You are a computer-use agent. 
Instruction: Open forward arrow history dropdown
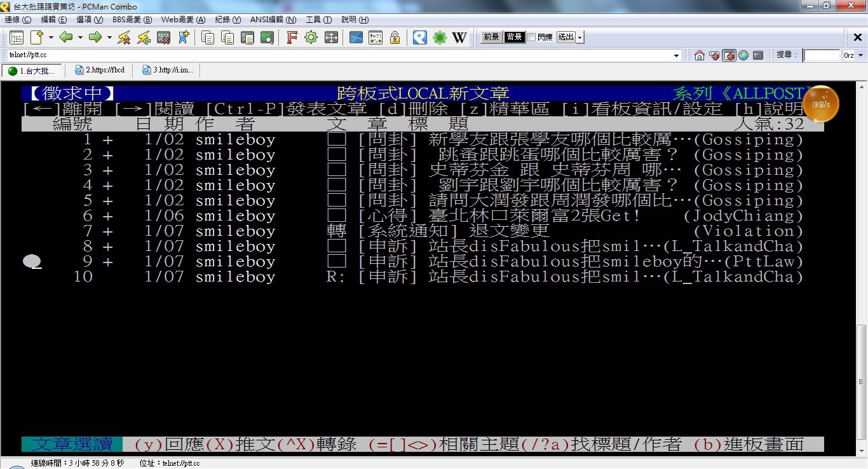pyautogui.click(x=109, y=37)
